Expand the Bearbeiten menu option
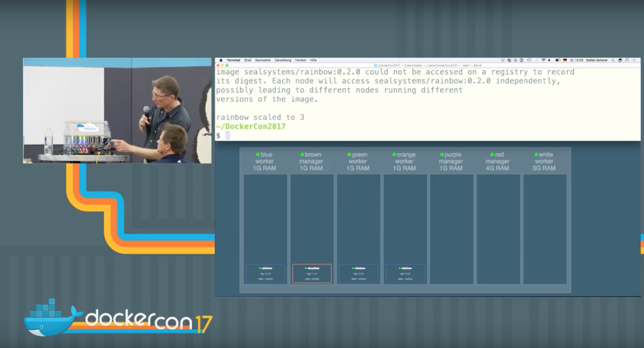644x348 pixels. click(263, 59)
